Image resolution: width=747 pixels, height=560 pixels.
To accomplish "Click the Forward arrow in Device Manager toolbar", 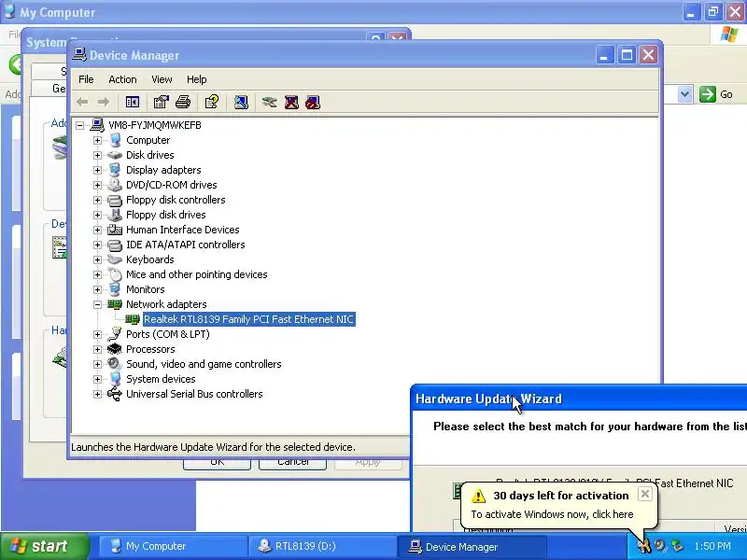I will click(104, 102).
